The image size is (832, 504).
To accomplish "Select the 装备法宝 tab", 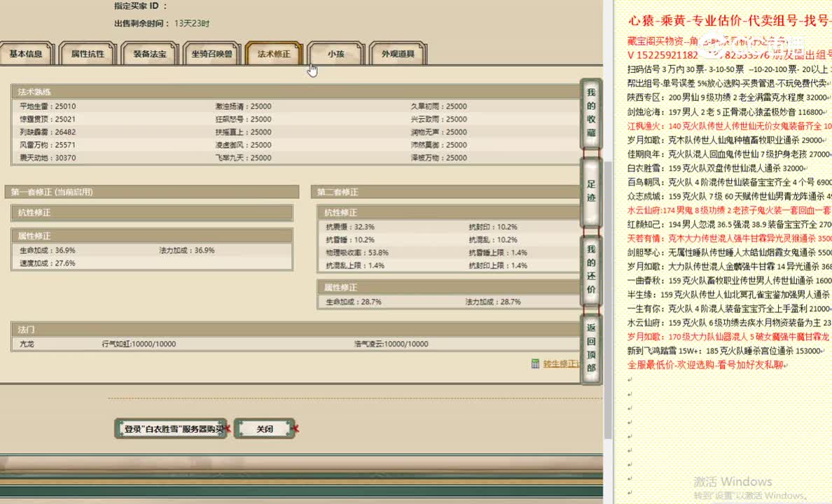I will point(150,54).
